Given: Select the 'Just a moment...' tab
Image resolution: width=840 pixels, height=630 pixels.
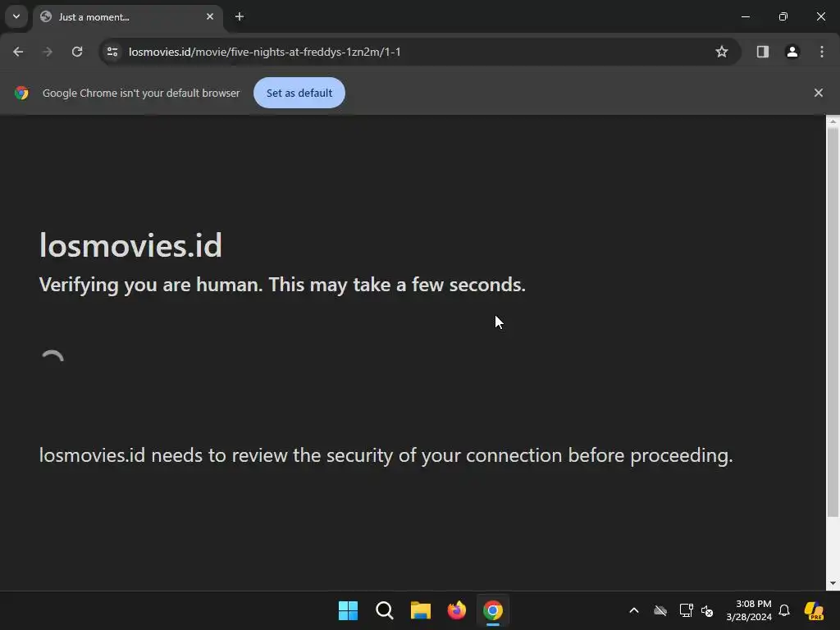Looking at the screenshot, I should (128, 17).
